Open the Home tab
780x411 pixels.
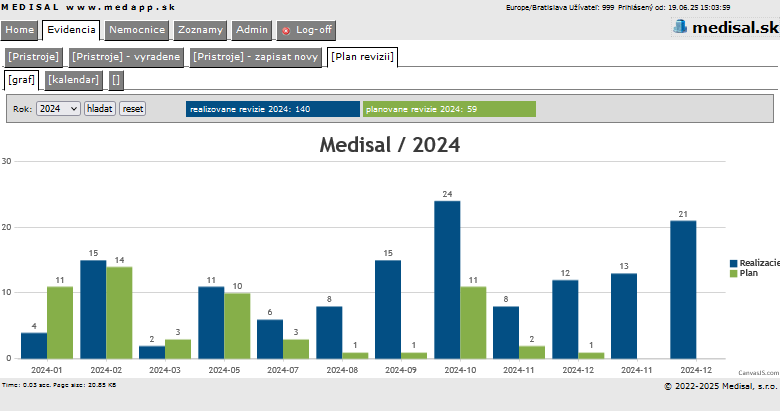19,30
